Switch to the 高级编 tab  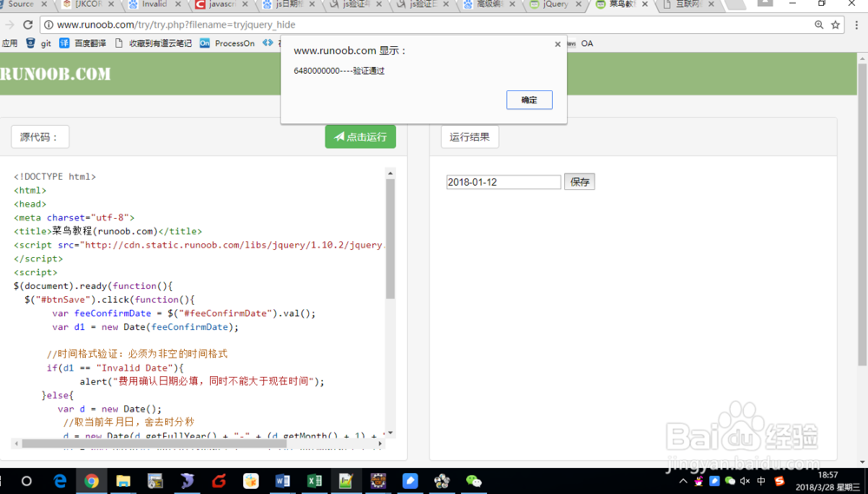489,3
